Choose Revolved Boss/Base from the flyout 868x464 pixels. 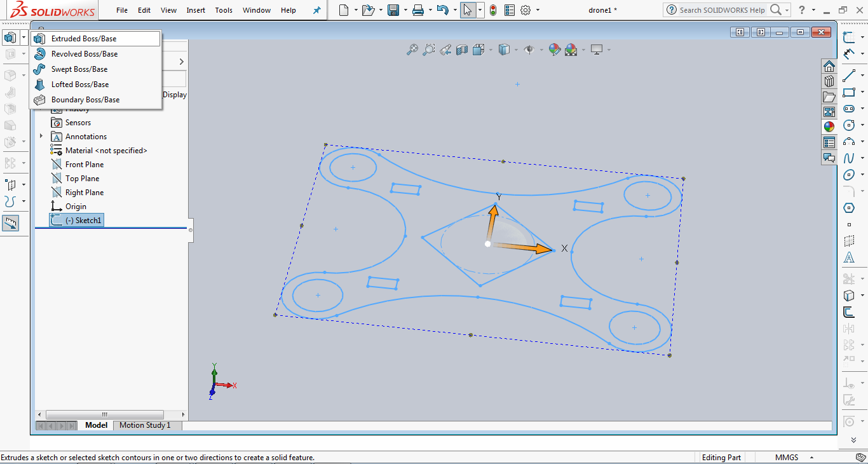[x=95, y=54]
